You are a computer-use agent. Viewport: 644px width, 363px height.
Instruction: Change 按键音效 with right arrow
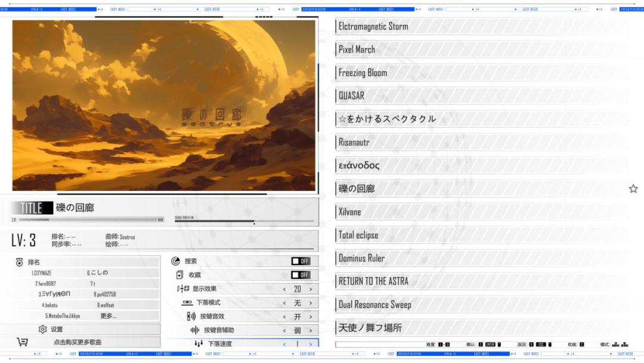[x=311, y=316]
